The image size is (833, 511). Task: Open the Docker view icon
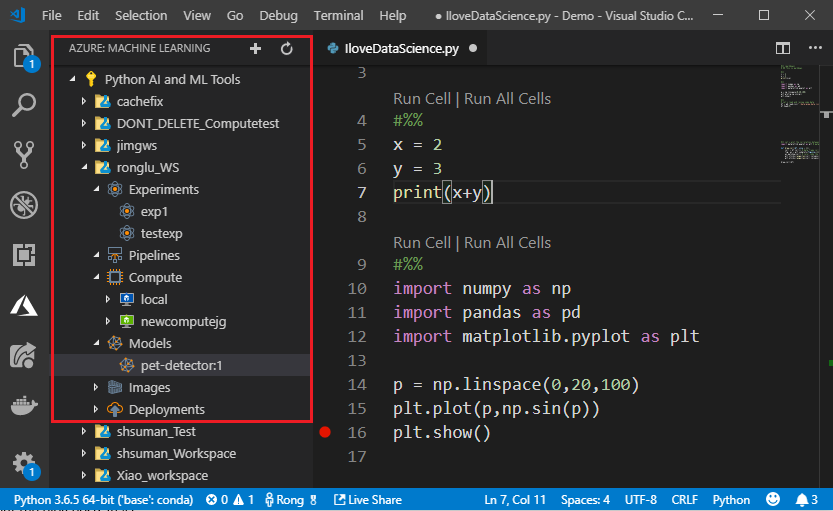click(x=24, y=406)
